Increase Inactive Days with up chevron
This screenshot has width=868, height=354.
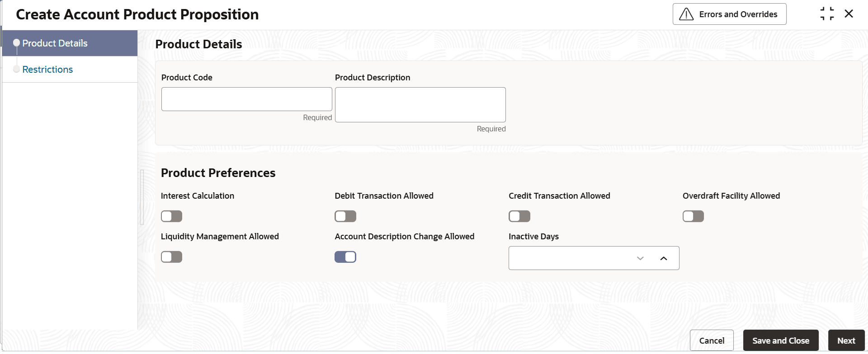(664, 258)
